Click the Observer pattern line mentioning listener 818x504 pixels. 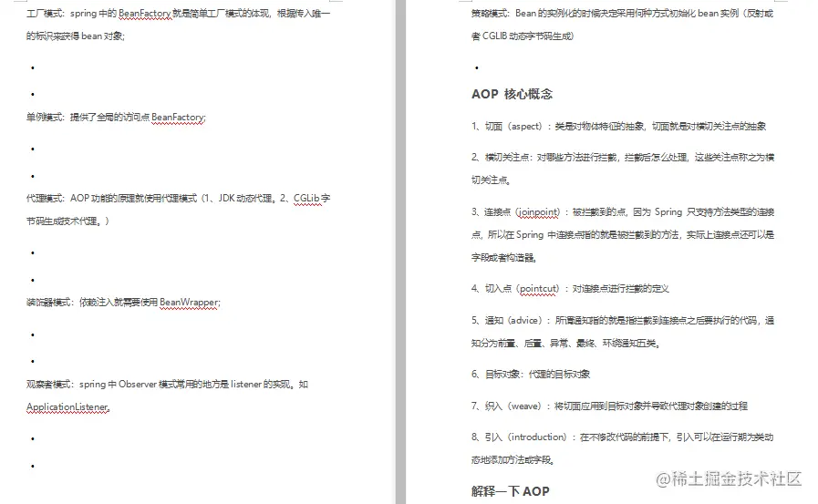(167, 384)
